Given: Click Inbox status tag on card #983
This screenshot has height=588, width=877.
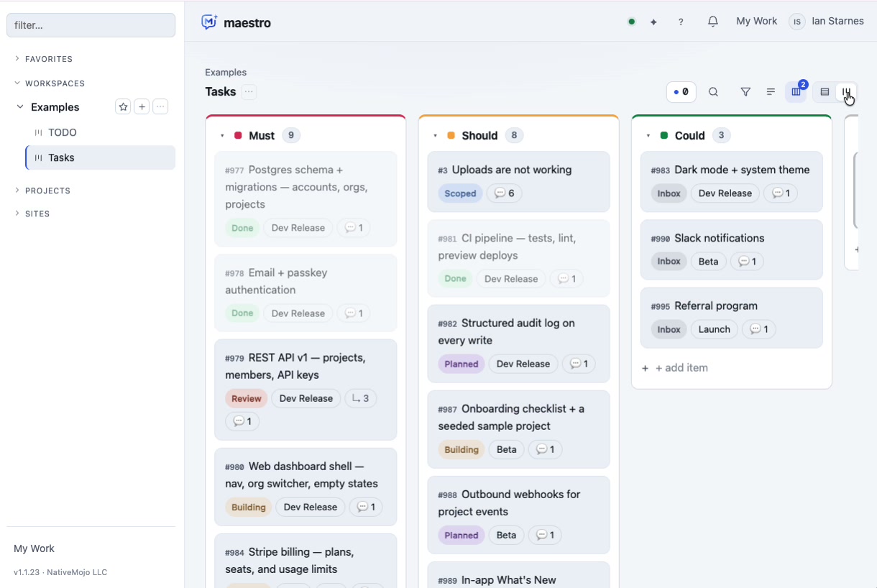Looking at the screenshot, I should click(669, 193).
